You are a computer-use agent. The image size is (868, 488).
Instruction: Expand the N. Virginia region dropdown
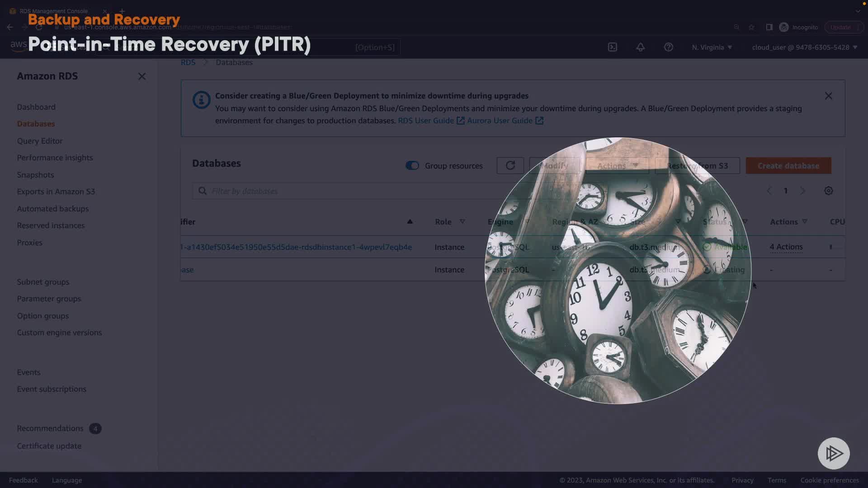712,47
